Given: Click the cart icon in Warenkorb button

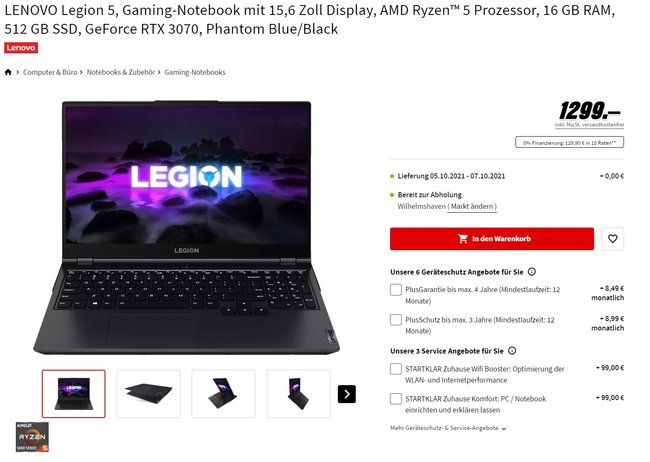Looking at the screenshot, I should (463, 238).
